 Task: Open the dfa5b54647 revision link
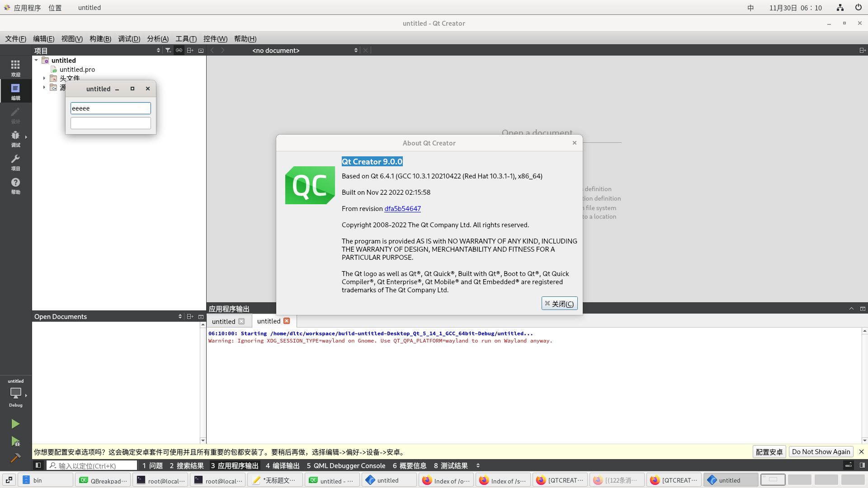402,208
